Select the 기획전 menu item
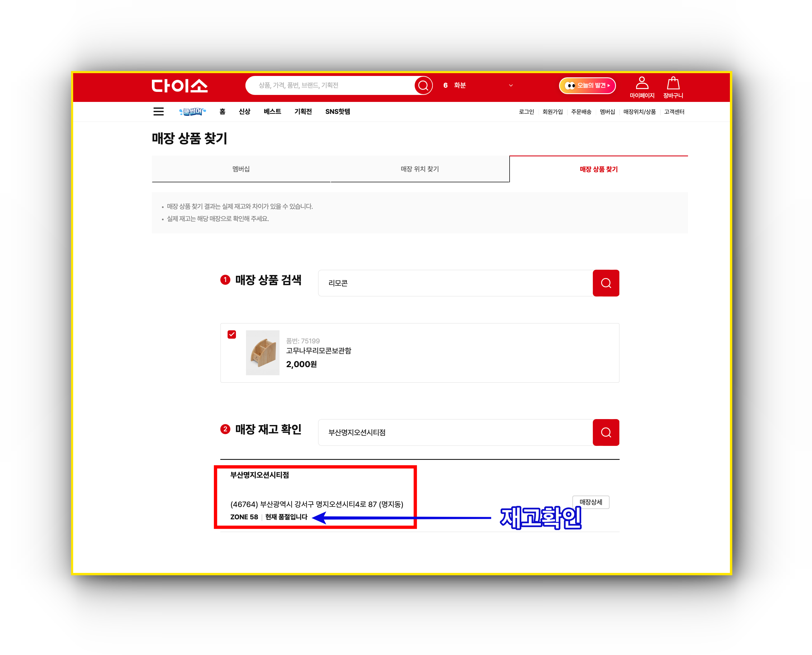 tap(303, 112)
